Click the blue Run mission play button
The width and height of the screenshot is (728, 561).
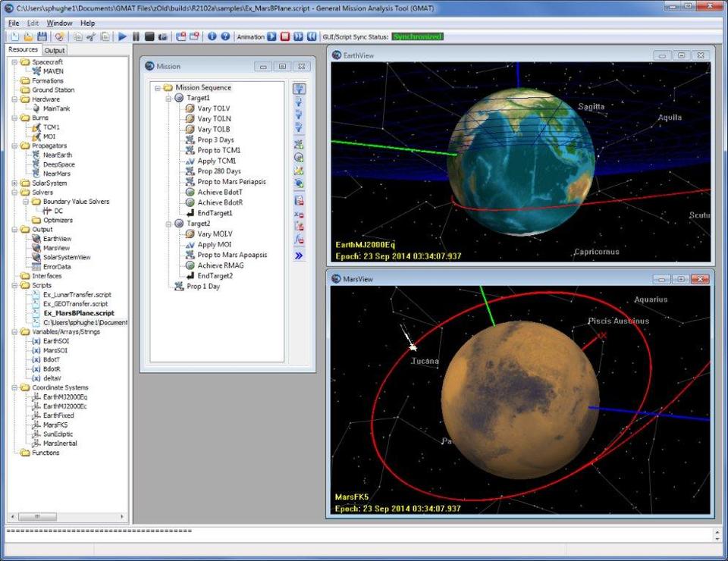click(x=123, y=36)
